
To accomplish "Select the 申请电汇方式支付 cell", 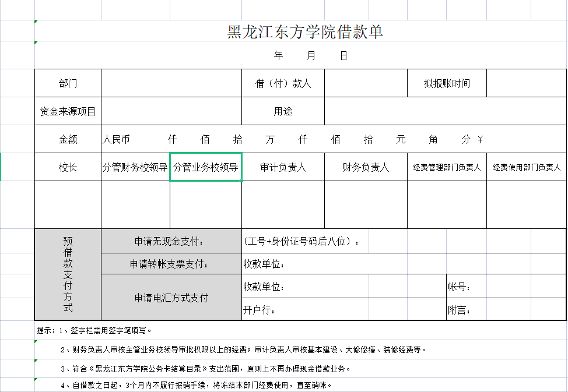I will coord(171,298).
